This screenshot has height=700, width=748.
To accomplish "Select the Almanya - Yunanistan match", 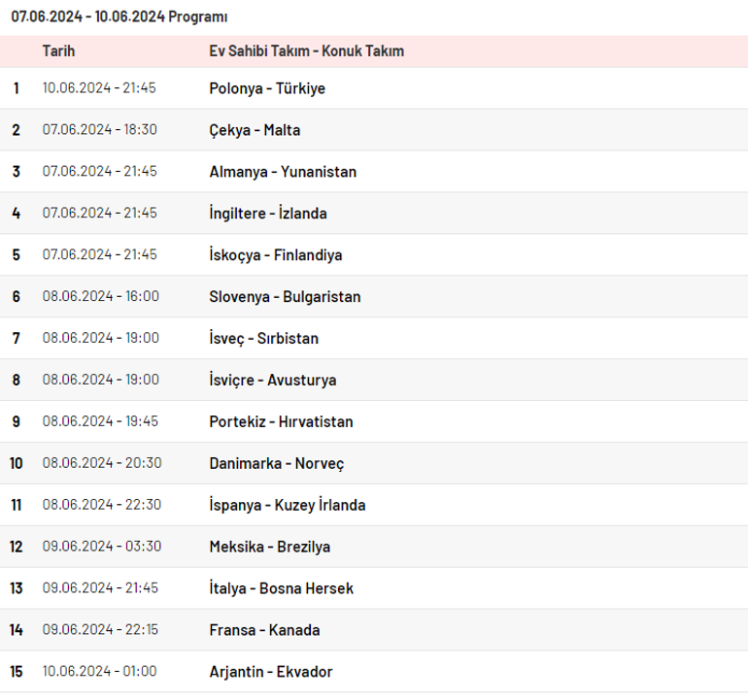I will pyautogui.click(x=374, y=172).
